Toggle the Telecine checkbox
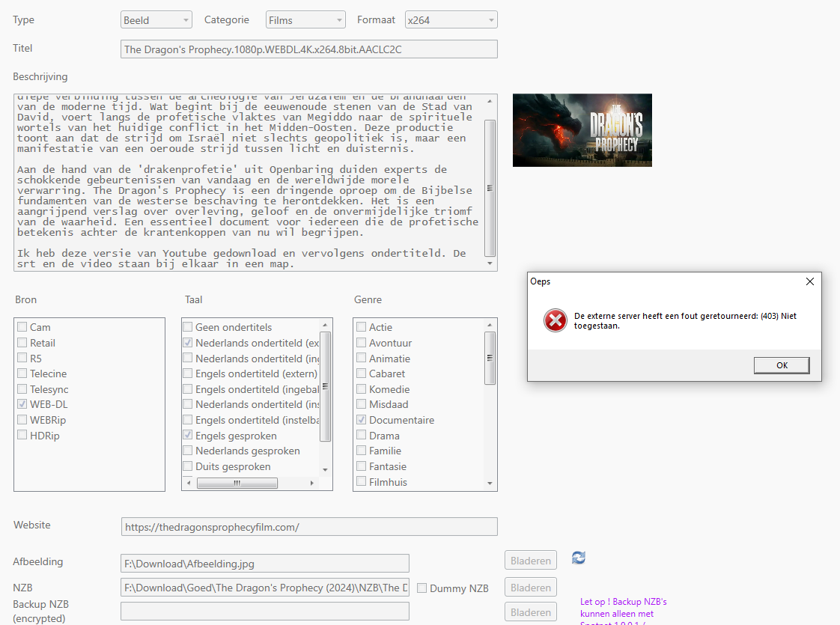 [22, 374]
